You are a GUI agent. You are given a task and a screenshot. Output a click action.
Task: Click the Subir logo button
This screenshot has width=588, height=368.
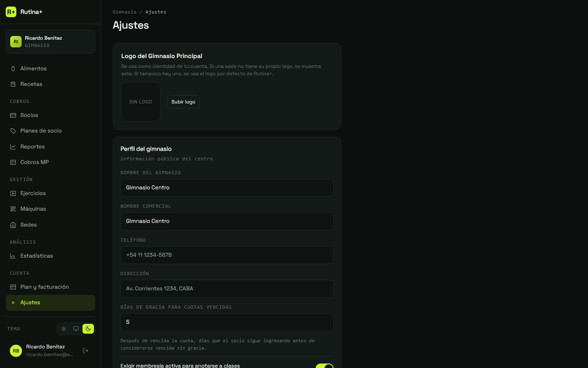[x=183, y=102]
